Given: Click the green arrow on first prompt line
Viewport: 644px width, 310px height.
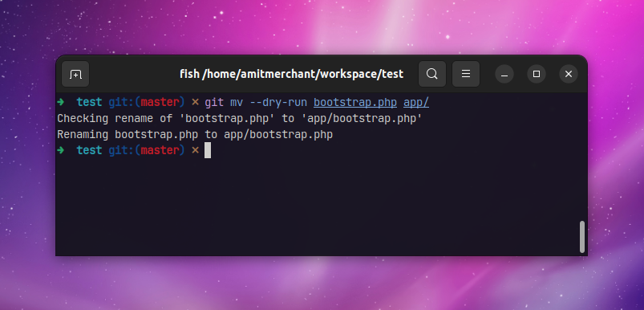Looking at the screenshot, I should tap(61, 102).
